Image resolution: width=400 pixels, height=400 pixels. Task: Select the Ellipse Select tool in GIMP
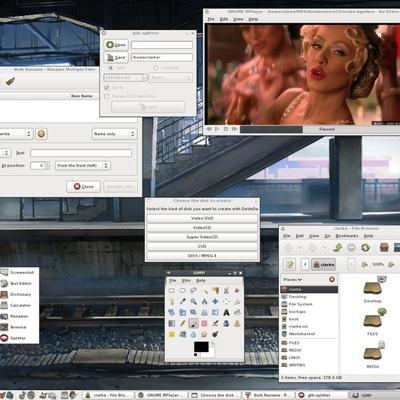click(183, 291)
